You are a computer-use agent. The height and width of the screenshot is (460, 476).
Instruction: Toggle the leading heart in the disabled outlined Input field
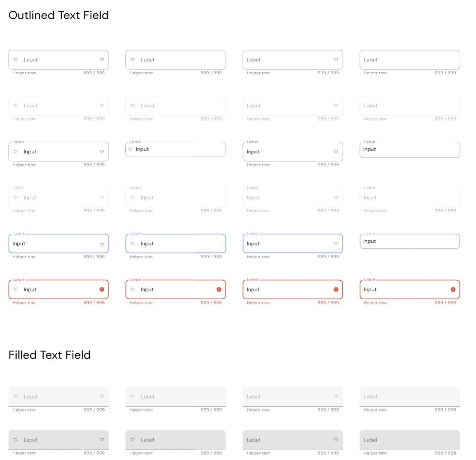pyautogui.click(x=15, y=197)
